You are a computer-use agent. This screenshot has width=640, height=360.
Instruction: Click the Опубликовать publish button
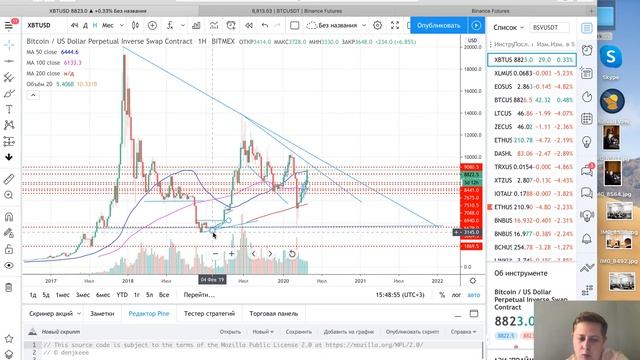coord(438,26)
